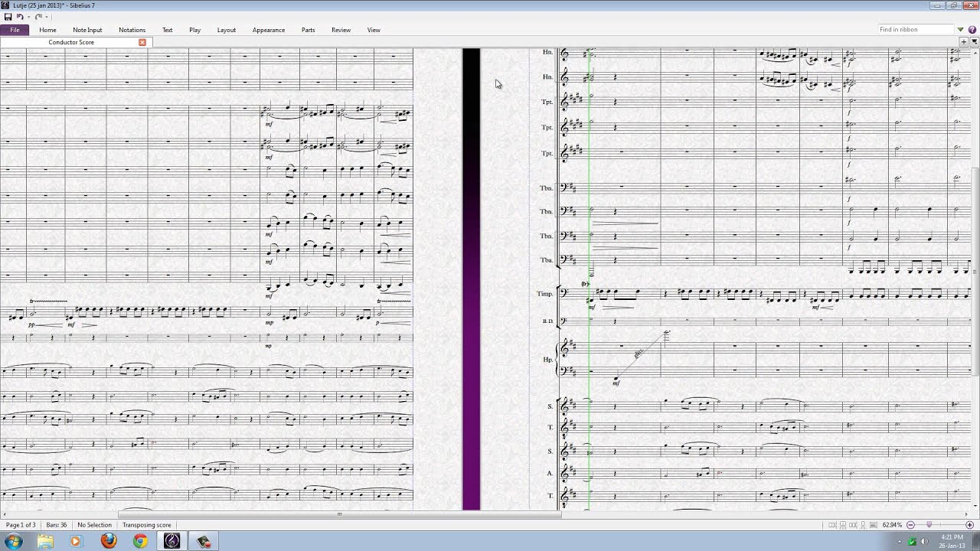This screenshot has width=980, height=551.
Task: Open the Play ribbon tab
Action: pos(194,30)
